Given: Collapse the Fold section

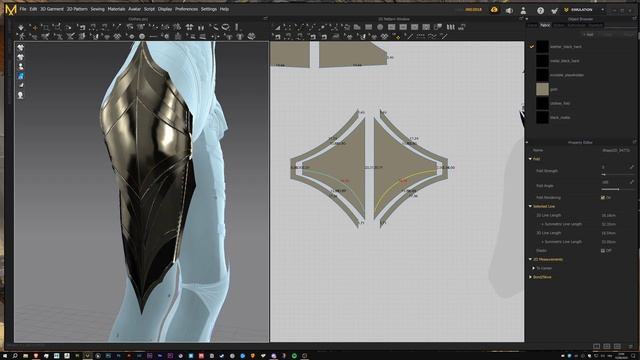Looking at the screenshot, I should 530,159.
